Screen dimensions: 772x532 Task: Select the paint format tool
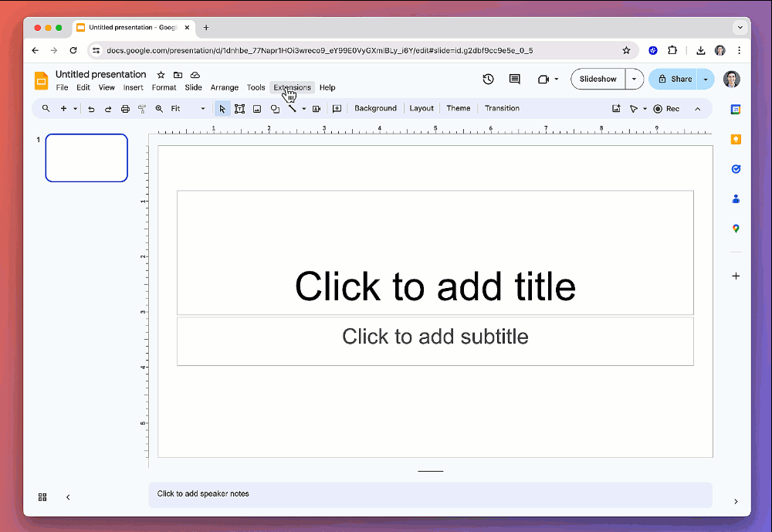pyautogui.click(x=142, y=109)
